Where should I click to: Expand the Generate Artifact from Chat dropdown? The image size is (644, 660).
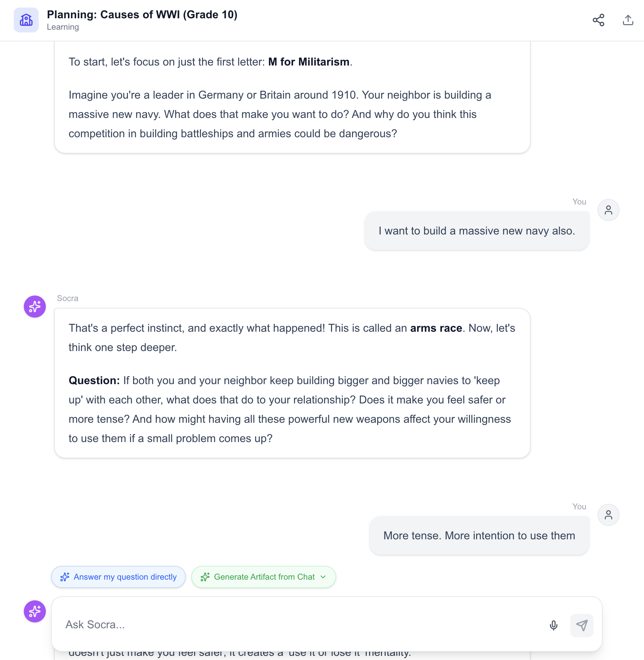click(264, 577)
